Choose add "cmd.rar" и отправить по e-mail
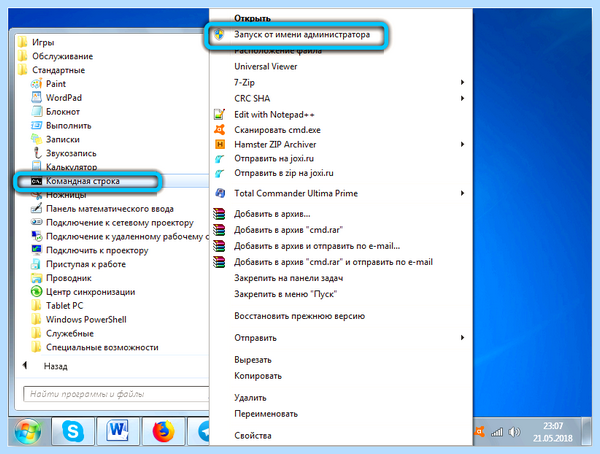Image resolution: width=600 pixels, height=454 pixels. point(333,262)
